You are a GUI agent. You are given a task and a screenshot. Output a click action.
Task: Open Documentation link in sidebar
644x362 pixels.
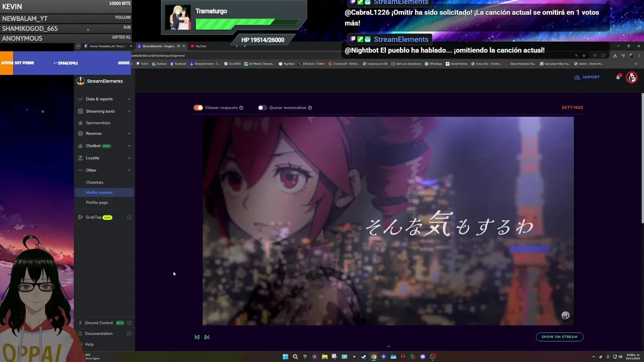pyautogui.click(x=99, y=333)
